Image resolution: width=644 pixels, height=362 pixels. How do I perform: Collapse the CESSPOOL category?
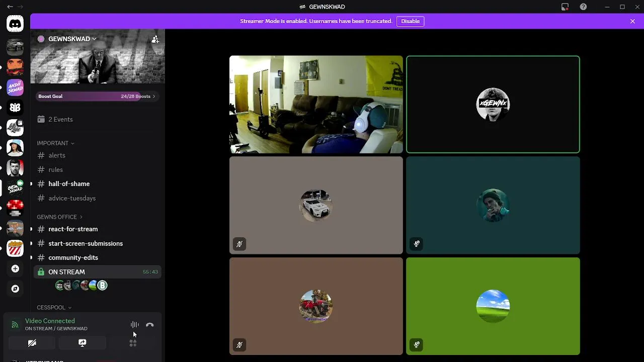[54, 307]
